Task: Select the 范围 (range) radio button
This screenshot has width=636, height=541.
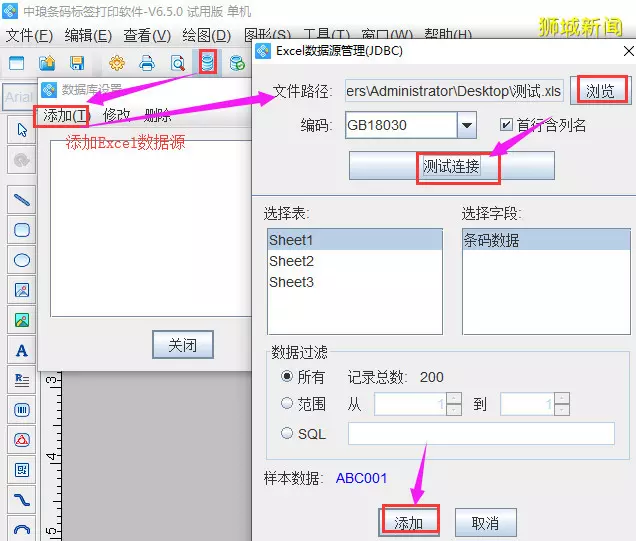Action: coord(287,403)
